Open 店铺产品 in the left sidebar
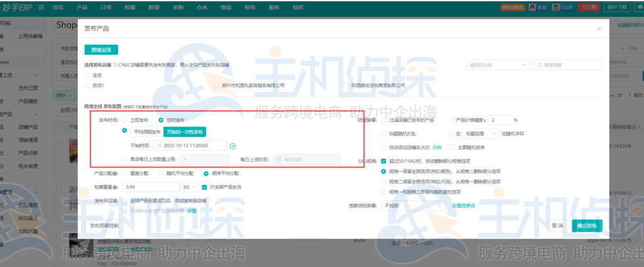Screen dimensions: 644x267 [x=28, y=127]
